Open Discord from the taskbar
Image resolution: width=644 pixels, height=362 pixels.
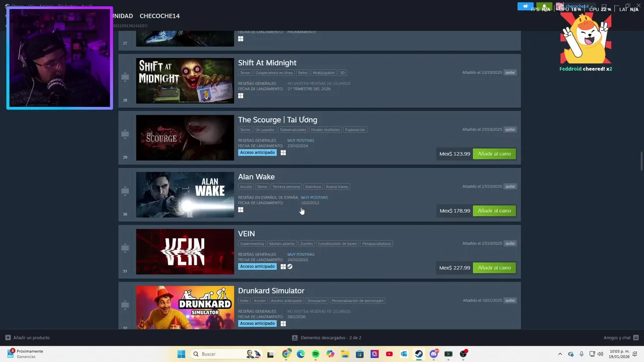tap(434, 354)
